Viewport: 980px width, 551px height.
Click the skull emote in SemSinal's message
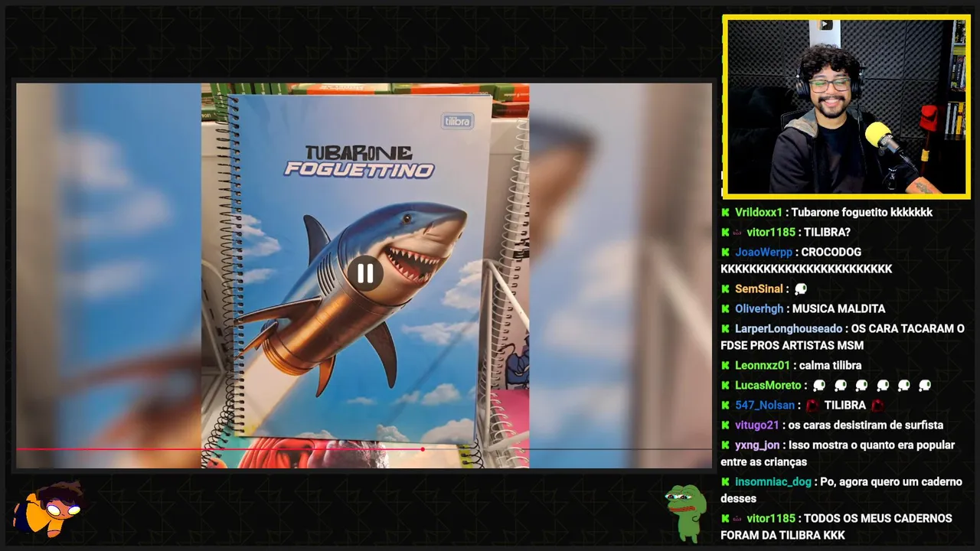tap(801, 289)
